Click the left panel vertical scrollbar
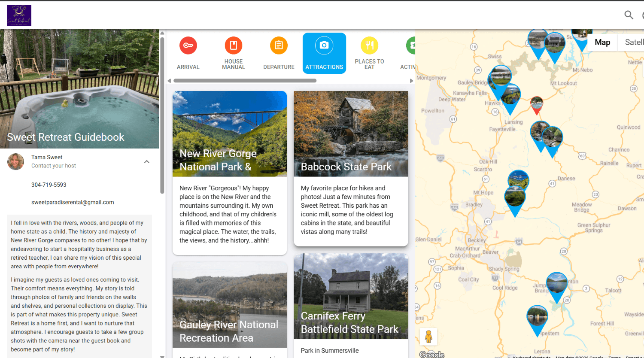Image resolution: width=644 pixels, height=358 pixels. 162,116
